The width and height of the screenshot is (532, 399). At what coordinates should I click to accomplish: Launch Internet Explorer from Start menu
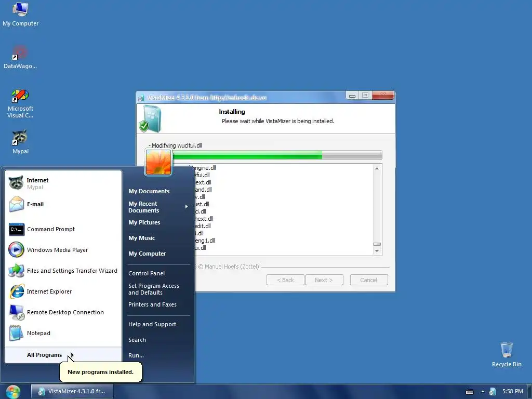(64, 291)
